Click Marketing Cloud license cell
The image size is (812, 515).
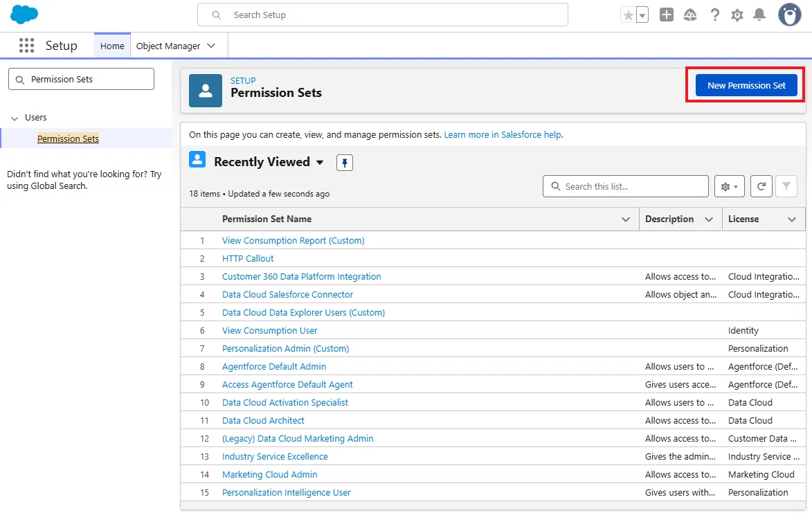[x=761, y=475]
